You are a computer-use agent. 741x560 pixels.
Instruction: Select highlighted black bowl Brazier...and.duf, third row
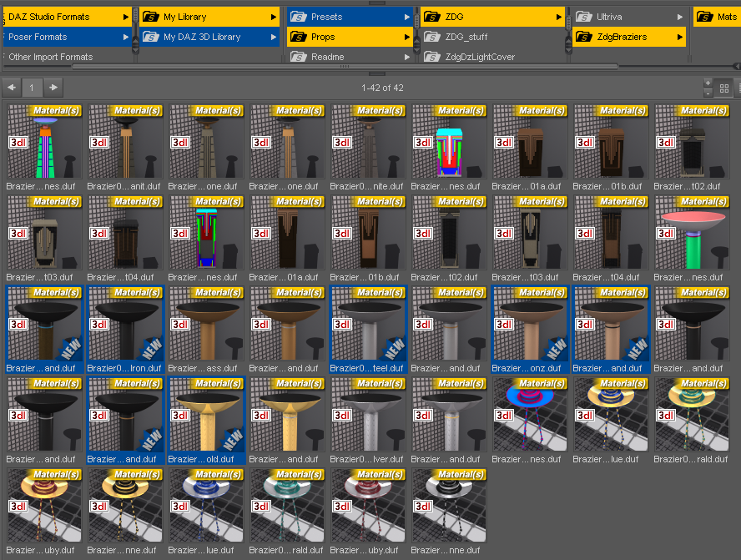[x=44, y=330]
